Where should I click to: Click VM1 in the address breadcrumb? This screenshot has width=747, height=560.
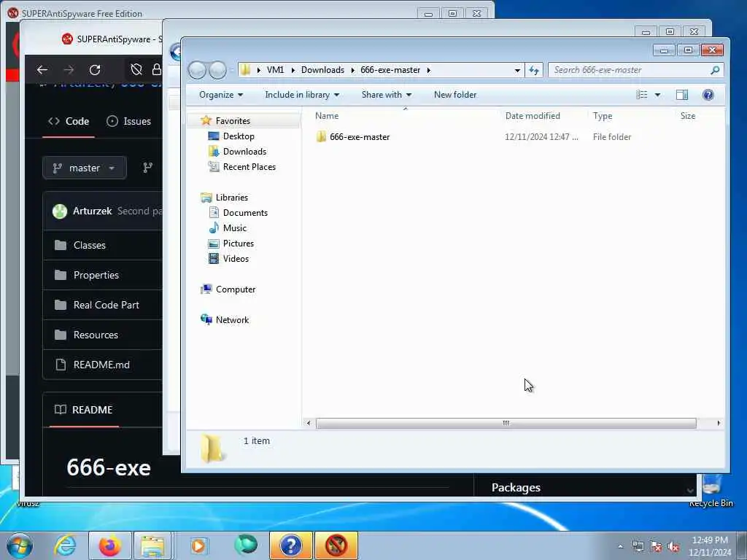pyautogui.click(x=275, y=70)
